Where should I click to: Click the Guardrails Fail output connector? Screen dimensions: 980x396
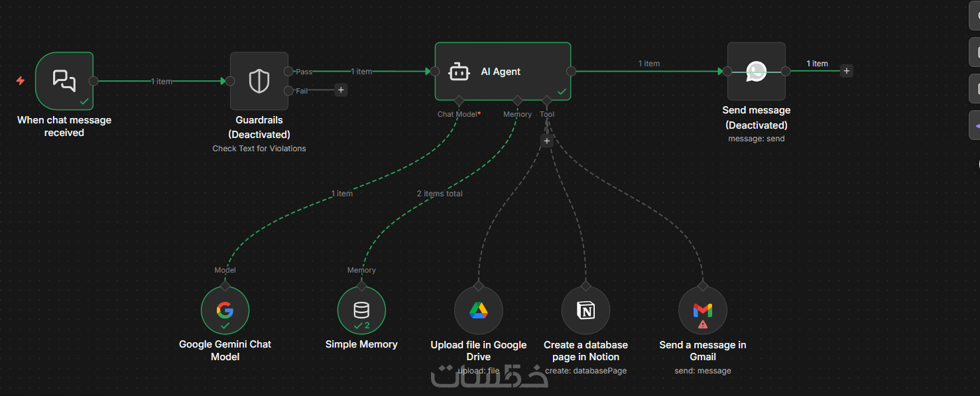point(288,90)
